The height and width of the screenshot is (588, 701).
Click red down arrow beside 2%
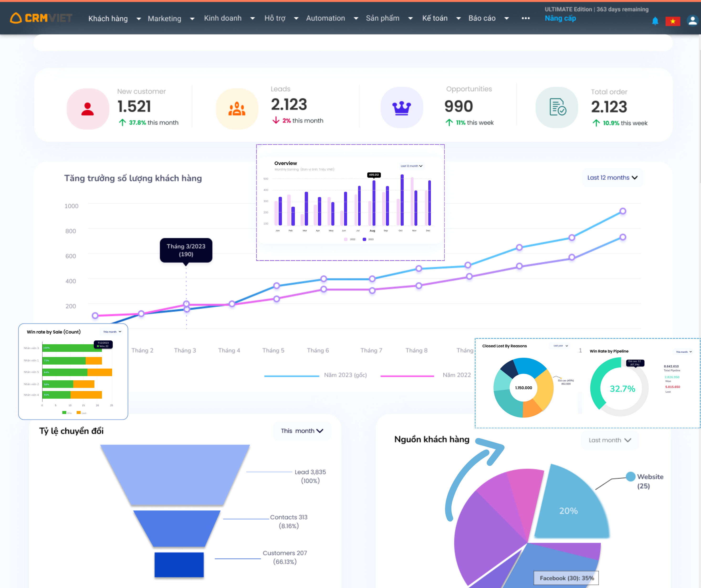[276, 120]
